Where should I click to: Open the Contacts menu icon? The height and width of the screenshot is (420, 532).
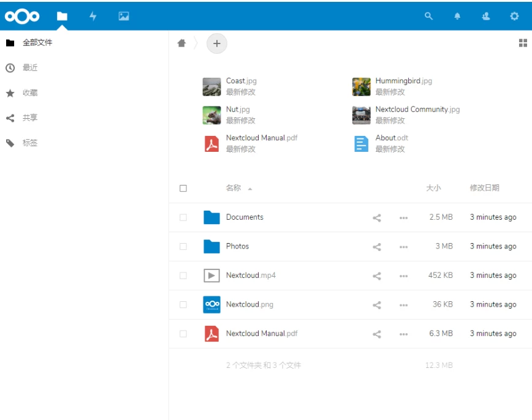486,17
